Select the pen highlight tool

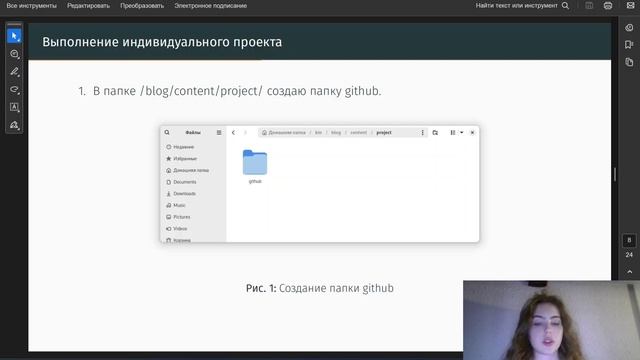[14, 72]
